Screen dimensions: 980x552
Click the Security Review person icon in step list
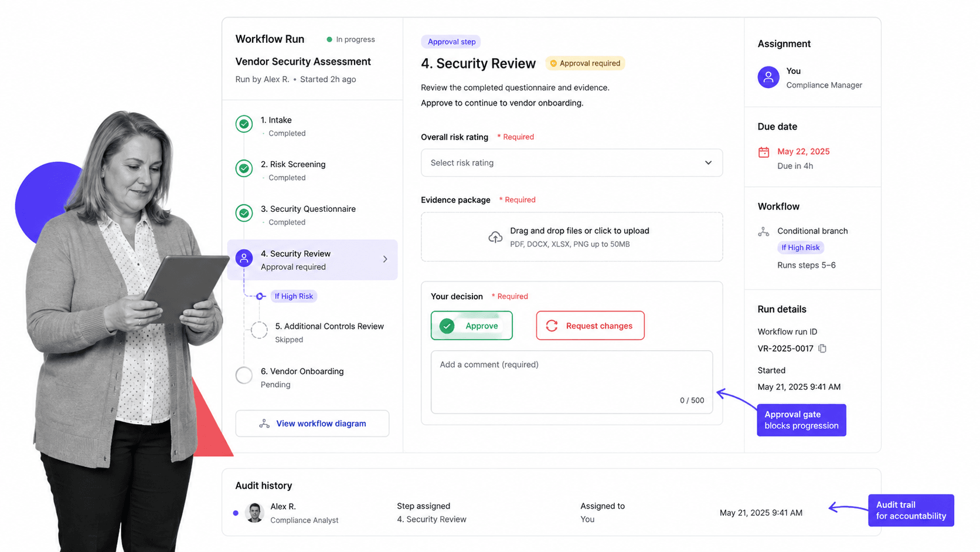244,258
